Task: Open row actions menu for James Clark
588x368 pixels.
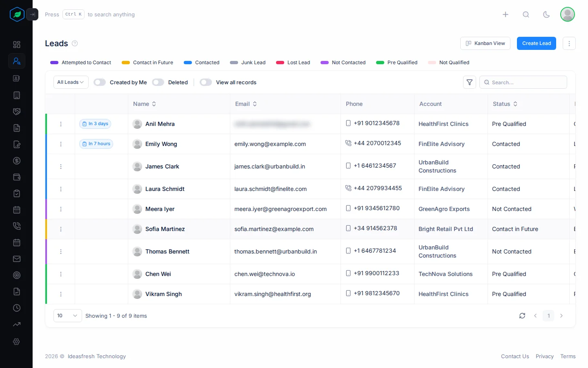Action: (61, 166)
